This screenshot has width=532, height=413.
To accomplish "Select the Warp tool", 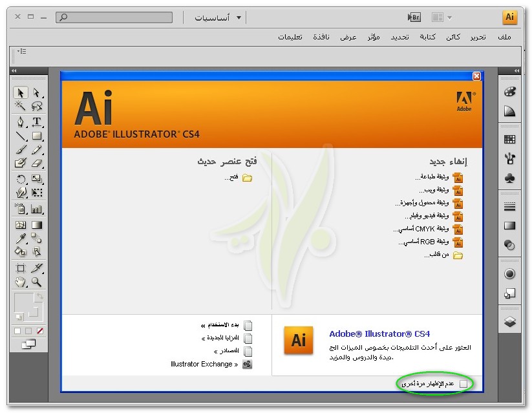I will click(x=20, y=193).
